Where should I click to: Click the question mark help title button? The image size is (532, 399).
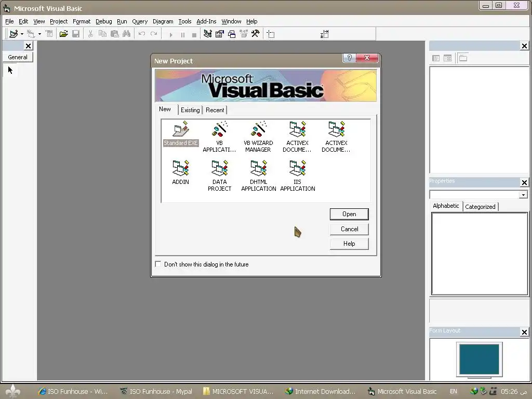click(x=350, y=58)
